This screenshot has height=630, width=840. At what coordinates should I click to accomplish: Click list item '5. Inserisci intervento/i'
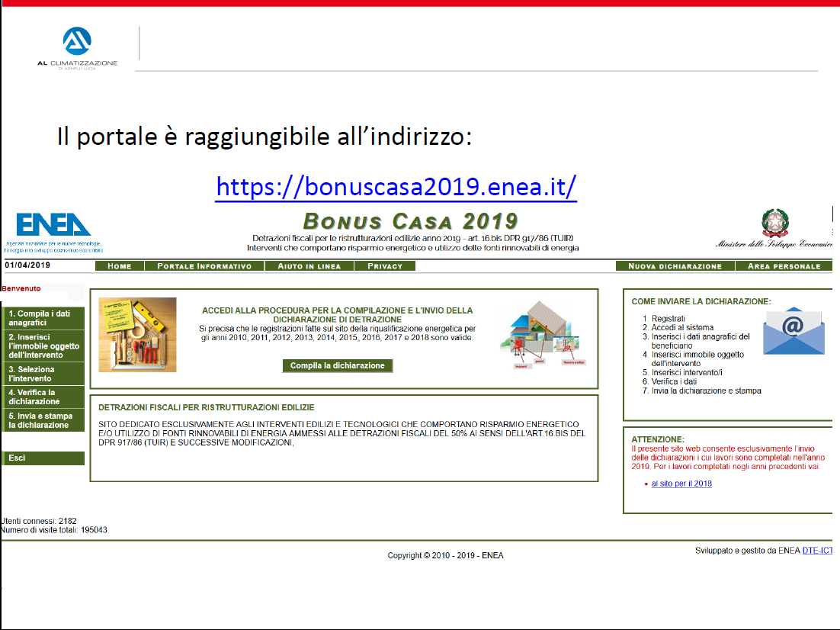(x=682, y=373)
